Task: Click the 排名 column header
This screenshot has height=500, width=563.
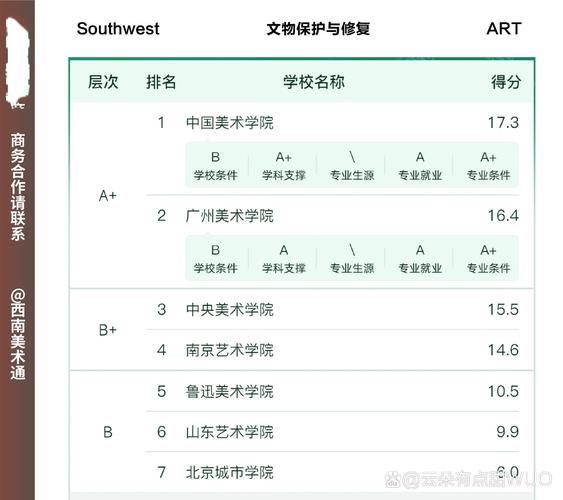Action: [161, 82]
